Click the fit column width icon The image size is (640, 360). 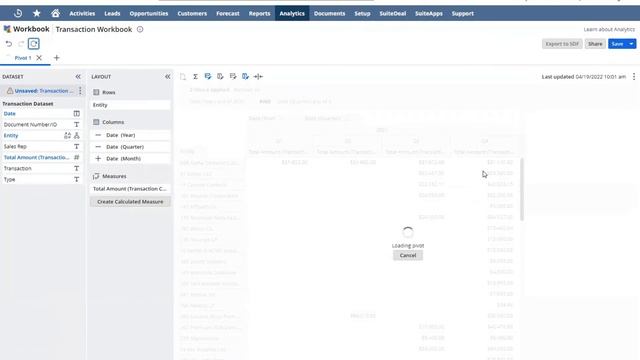[x=258, y=76]
